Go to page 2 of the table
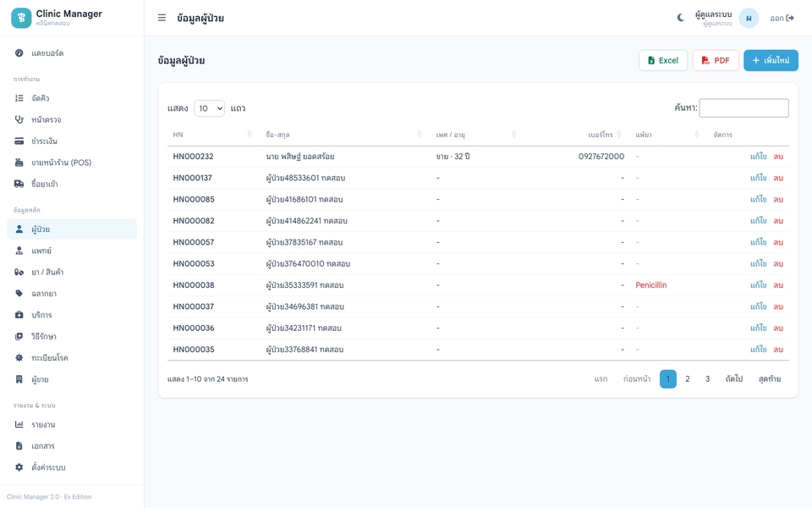This screenshot has height=508, width=812. coord(687,379)
